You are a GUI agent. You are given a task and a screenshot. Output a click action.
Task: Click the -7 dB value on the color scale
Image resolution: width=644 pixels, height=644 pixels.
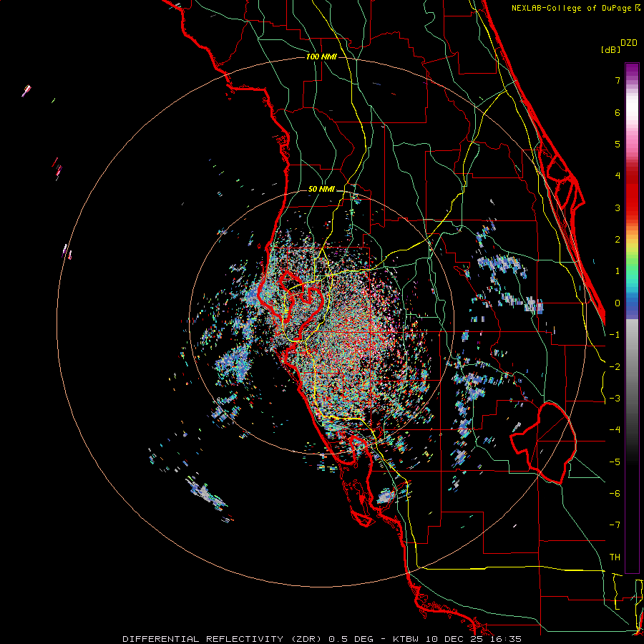[615, 525]
